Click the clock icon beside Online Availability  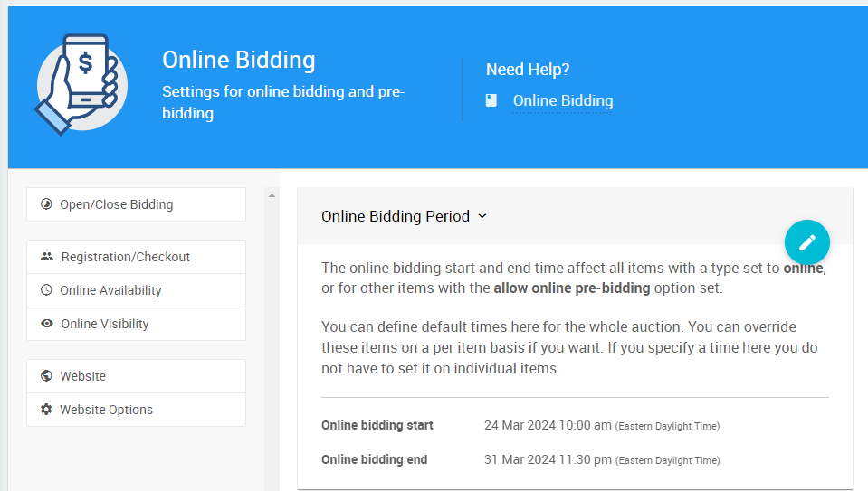click(47, 290)
